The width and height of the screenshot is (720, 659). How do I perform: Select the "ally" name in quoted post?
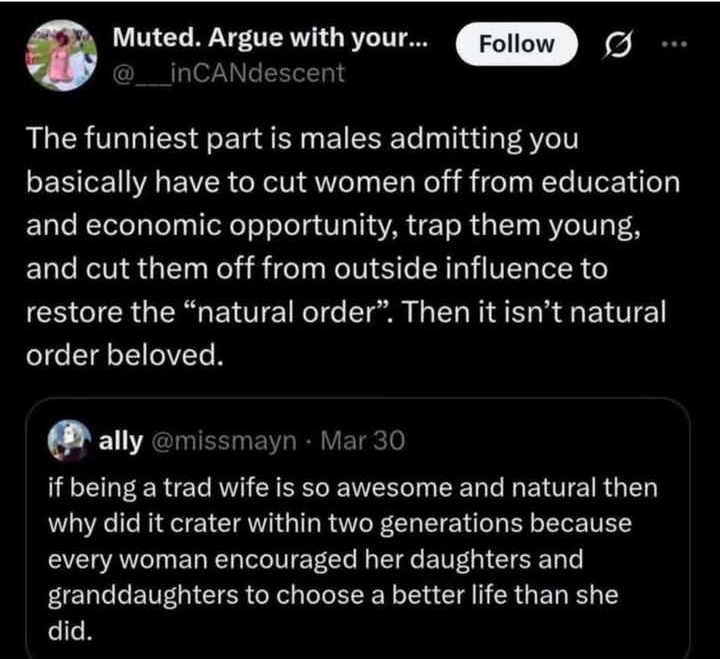120,441
